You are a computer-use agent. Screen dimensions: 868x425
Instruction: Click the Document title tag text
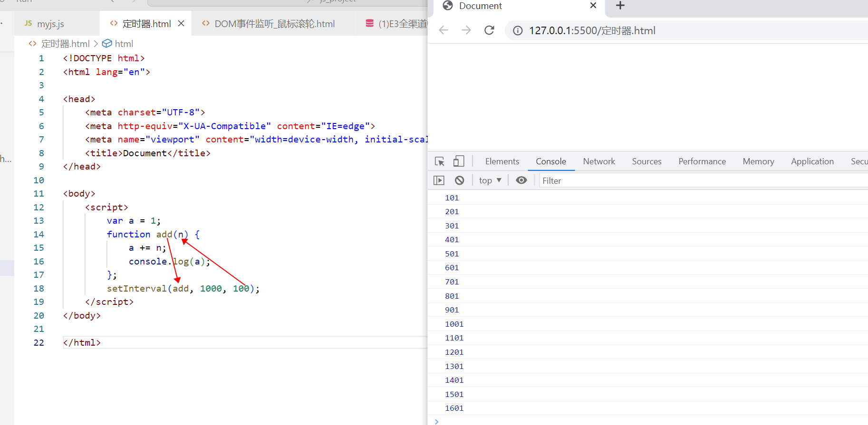145,153
